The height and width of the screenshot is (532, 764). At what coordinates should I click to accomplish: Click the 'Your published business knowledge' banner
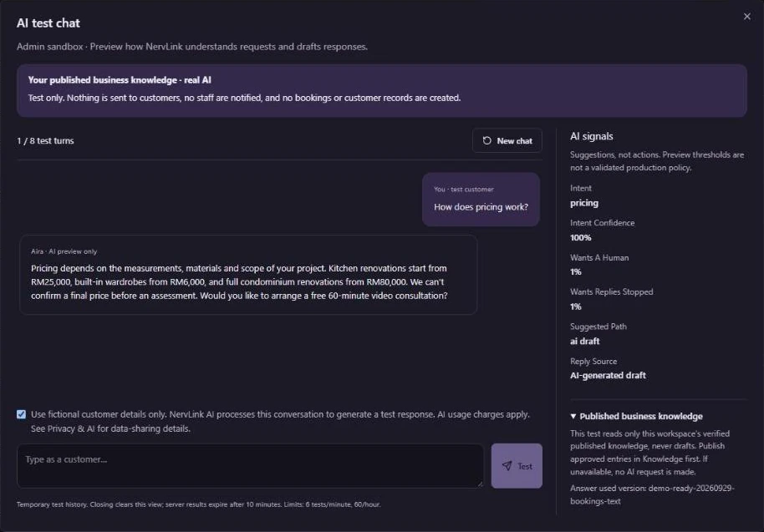click(x=381, y=90)
